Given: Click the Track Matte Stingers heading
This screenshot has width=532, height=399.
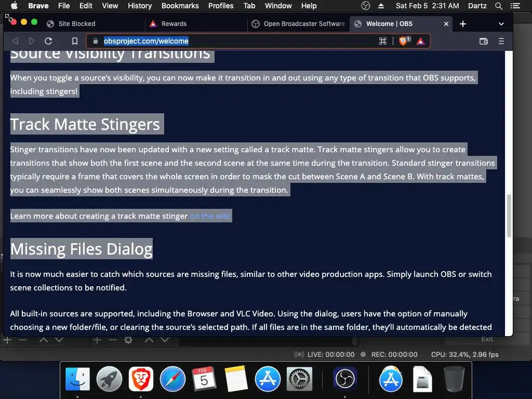Looking at the screenshot, I should (85, 124).
